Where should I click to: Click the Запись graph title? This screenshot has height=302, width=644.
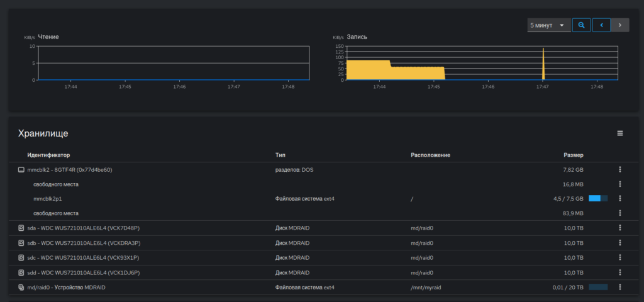click(357, 36)
